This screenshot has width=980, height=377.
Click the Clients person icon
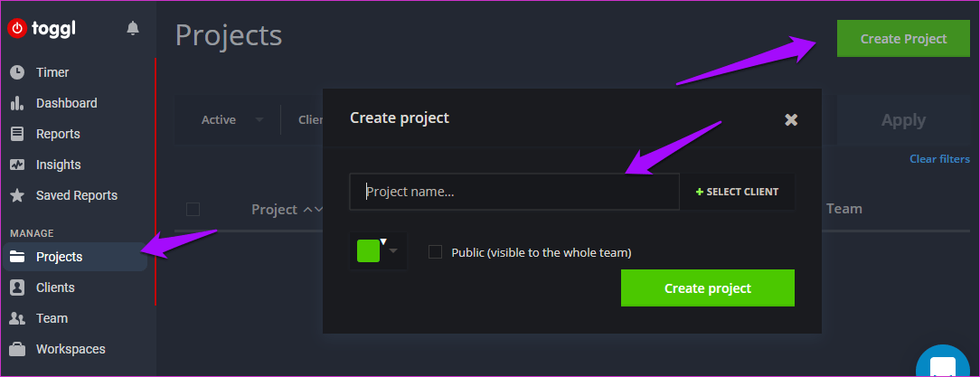coord(17,287)
